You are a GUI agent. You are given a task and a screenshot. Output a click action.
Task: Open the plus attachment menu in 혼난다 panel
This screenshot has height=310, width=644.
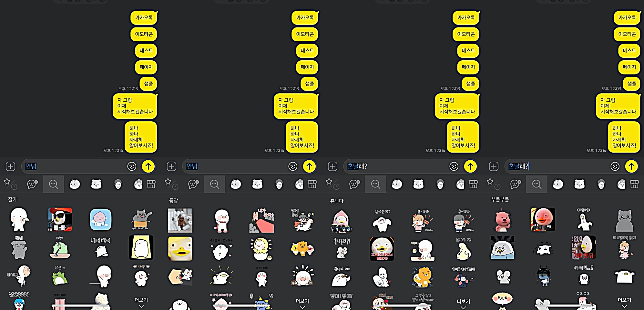pyautogui.click(x=332, y=166)
